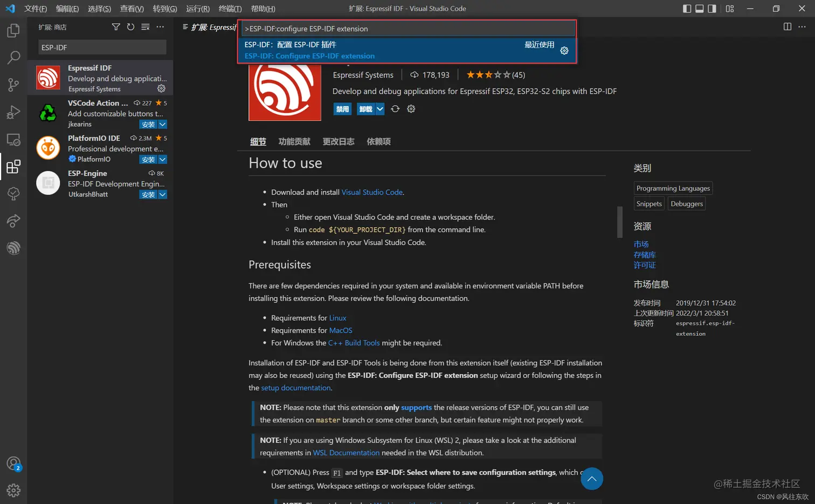Select the Configure ESP-IDF extension command result
Image resolution: width=815 pixels, height=504 pixels.
tap(408, 50)
